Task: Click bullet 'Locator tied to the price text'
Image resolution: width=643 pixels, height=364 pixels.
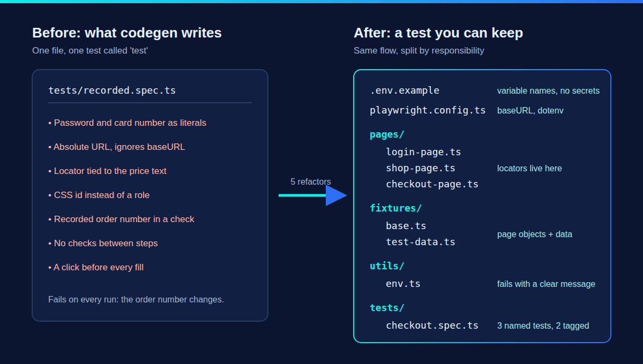Action: 107,171
